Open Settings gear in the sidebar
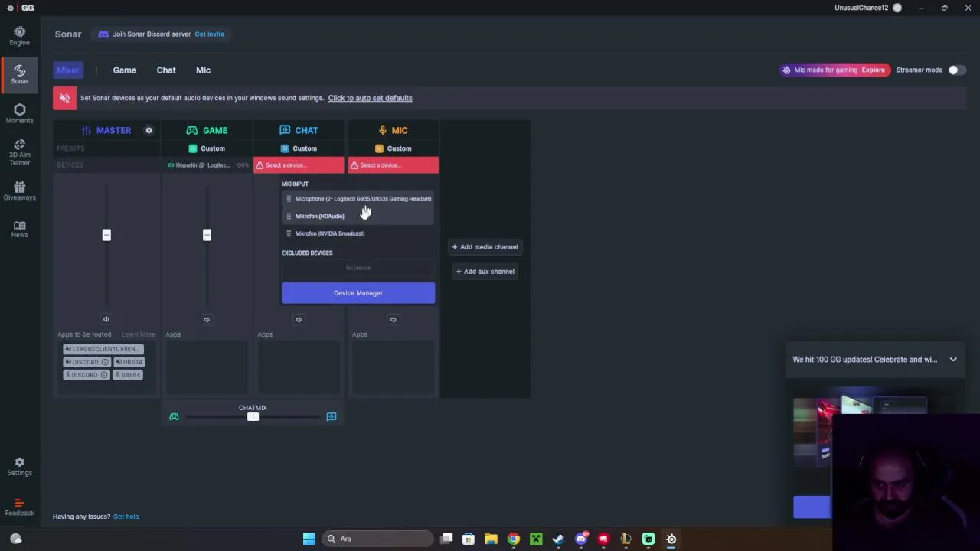 click(19, 467)
